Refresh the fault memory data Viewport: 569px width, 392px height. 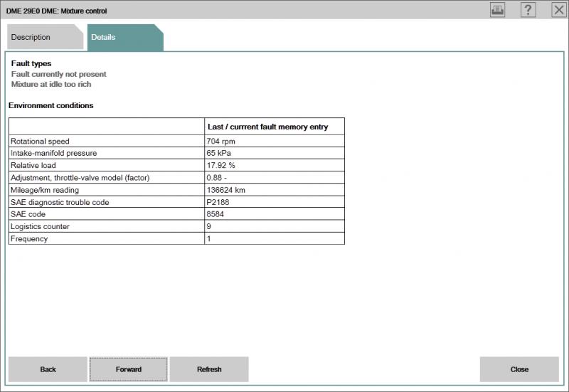tap(209, 369)
